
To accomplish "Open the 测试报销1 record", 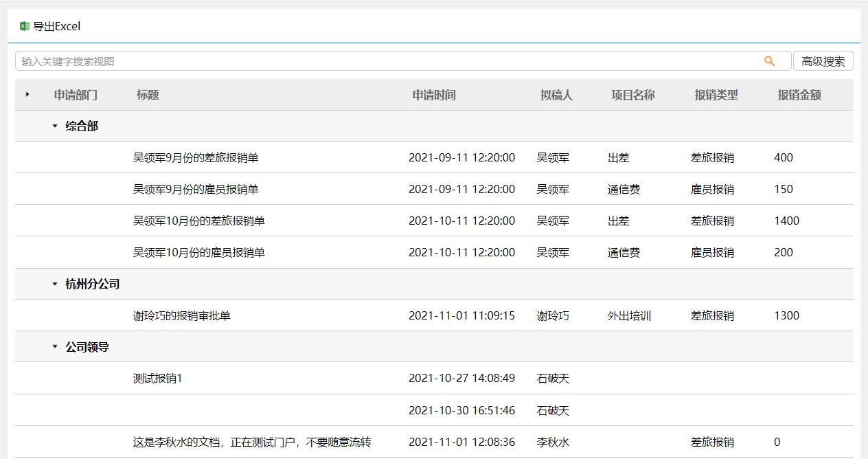I will (x=158, y=378).
